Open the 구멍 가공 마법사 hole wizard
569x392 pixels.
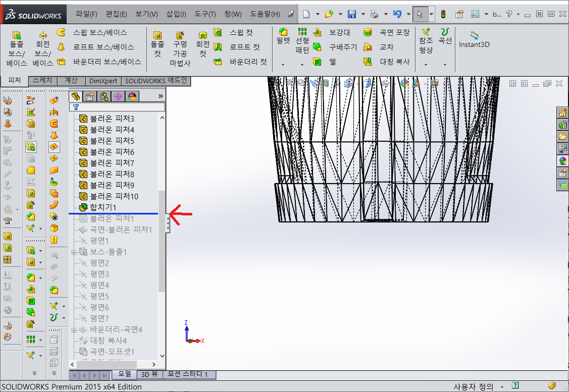(x=180, y=48)
